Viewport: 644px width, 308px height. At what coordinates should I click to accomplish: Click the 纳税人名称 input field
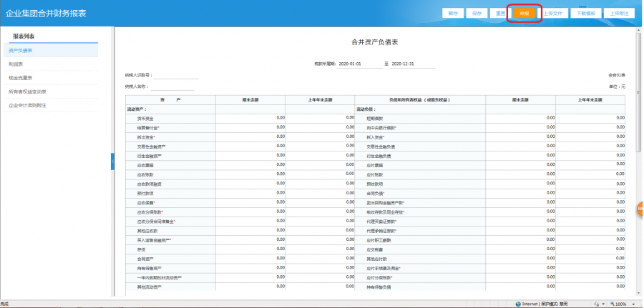tap(172, 86)
